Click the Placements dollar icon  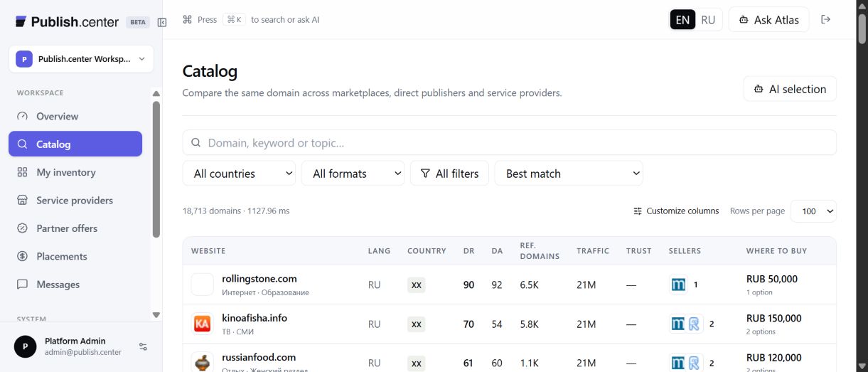click(x=23, y=256)
